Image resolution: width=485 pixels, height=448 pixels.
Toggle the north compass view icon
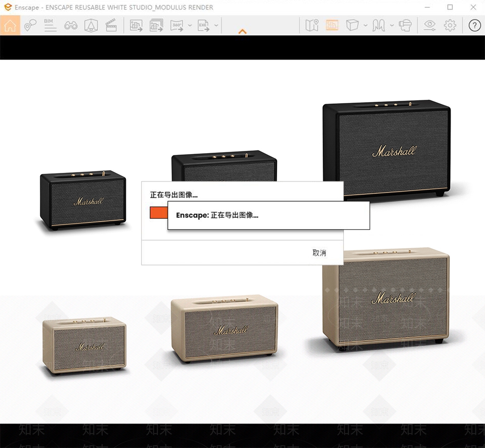tap(91, 25)
